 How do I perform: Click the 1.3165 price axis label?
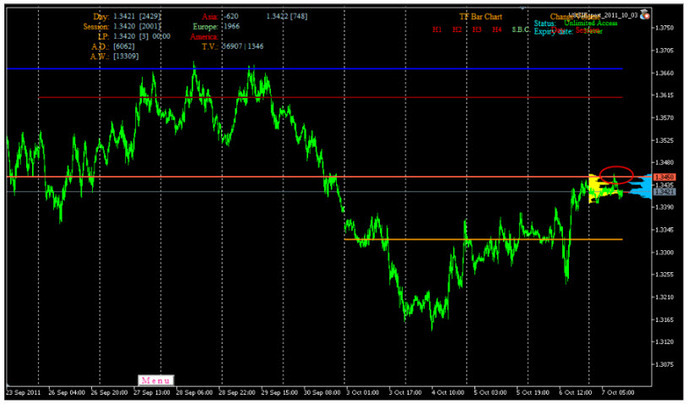pyautogui.click(x=663, y=319)
